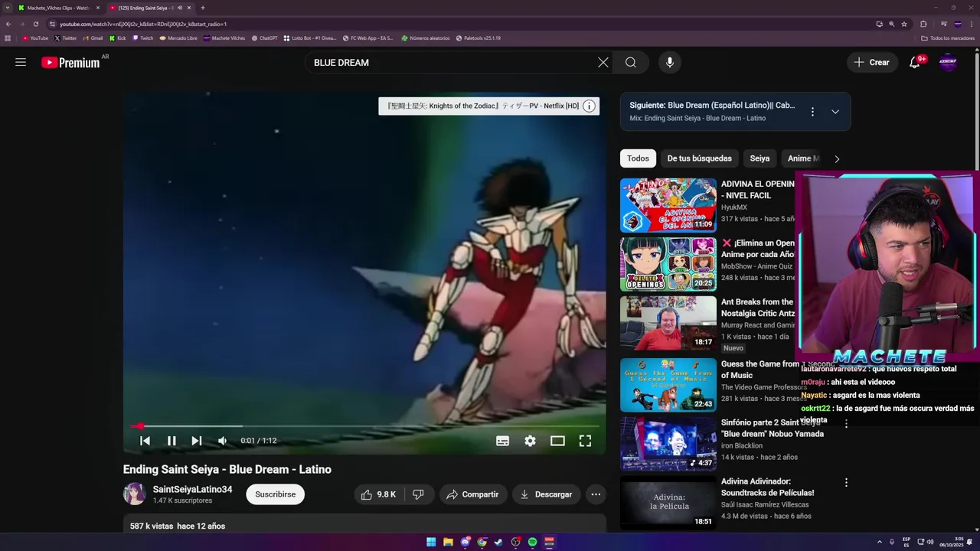This screenshot has height=551, width=980.
Task: Select the Todos filter chip
Action: click(x=638, y=158)
